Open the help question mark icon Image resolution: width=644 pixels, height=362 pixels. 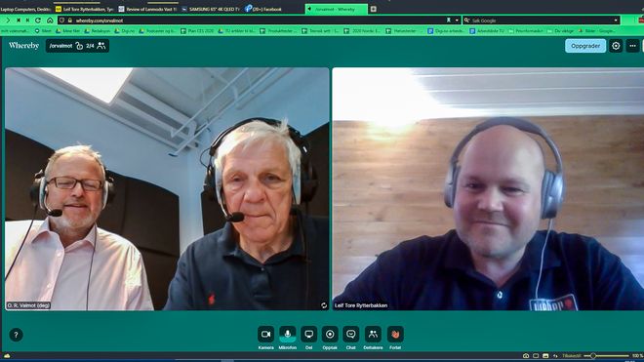[16, 335]
